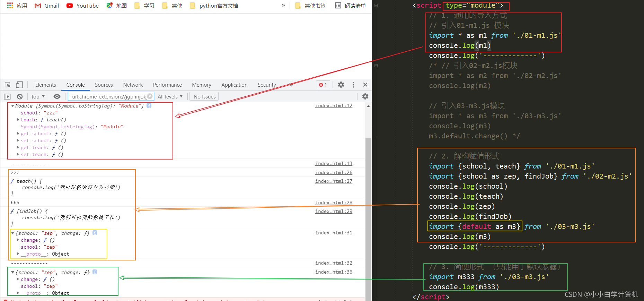
Task: Show hidden bookmarks via chevron
Action: click(283, 6)
